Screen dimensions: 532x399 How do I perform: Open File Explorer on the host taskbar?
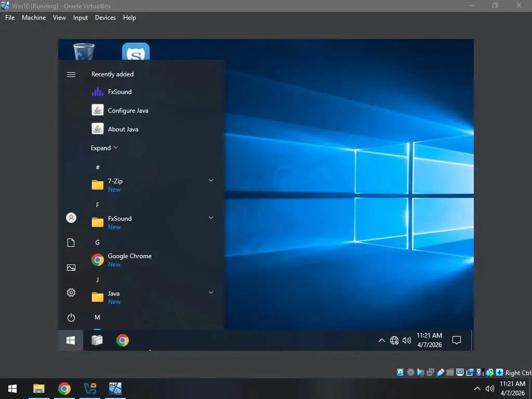[x=38, y=389]
